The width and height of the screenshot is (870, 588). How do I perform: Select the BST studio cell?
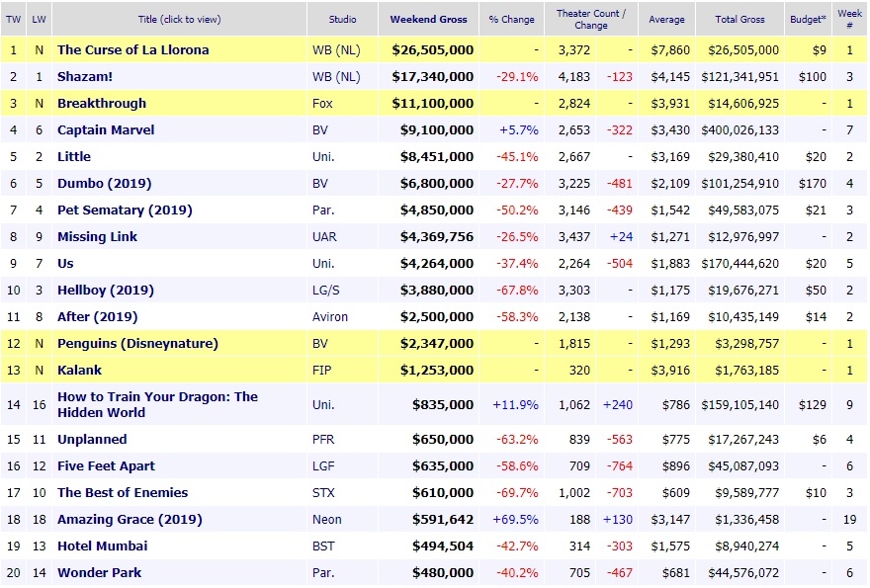pos(323,546)
